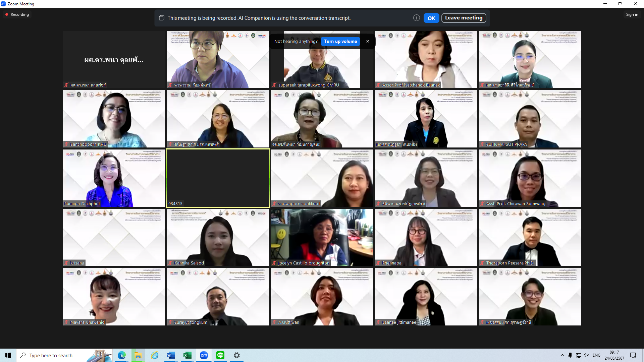644x362 pixels.
Task: Open Microsoft Word from taskbar
Action: (171, 355)
